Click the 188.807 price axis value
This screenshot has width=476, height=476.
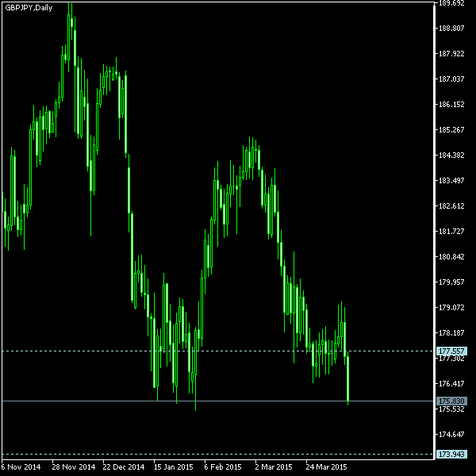tap(451, 29)
